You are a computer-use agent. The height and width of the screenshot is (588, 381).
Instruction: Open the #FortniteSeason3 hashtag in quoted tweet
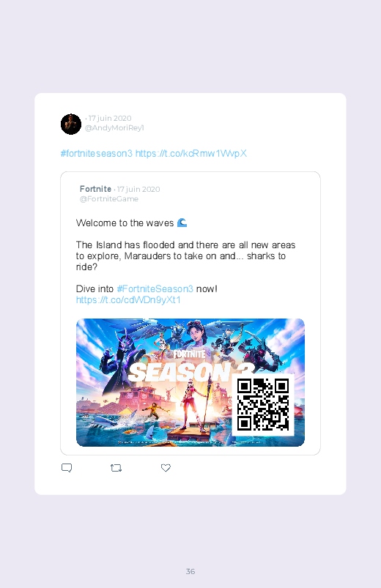click(x=155, y=289)
